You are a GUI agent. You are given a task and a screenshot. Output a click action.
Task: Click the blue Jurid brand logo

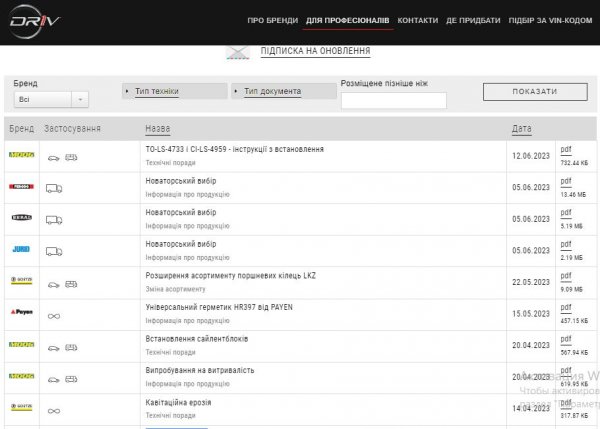coord(21,249)
